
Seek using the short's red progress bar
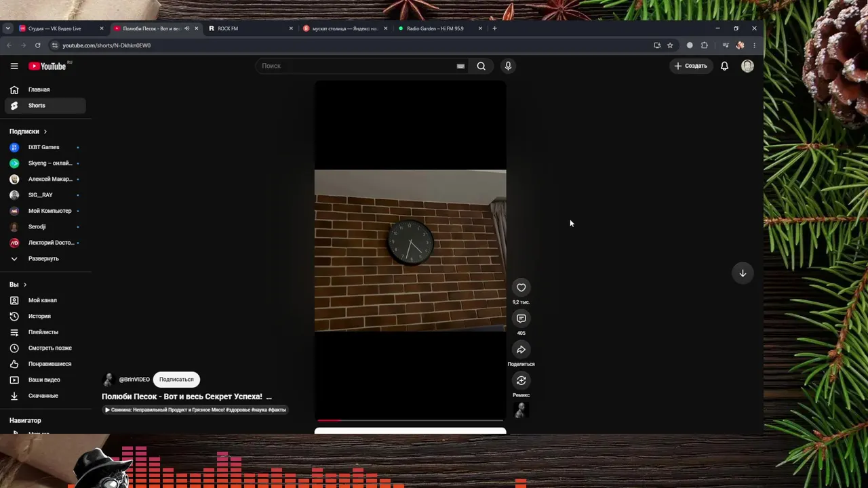click(410, 420)
